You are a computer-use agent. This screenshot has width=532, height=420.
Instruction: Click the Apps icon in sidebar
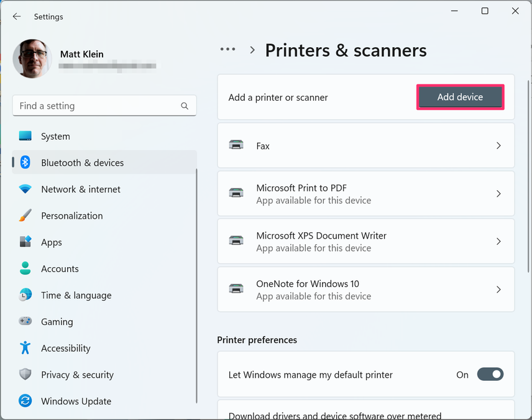click(25, 242)
